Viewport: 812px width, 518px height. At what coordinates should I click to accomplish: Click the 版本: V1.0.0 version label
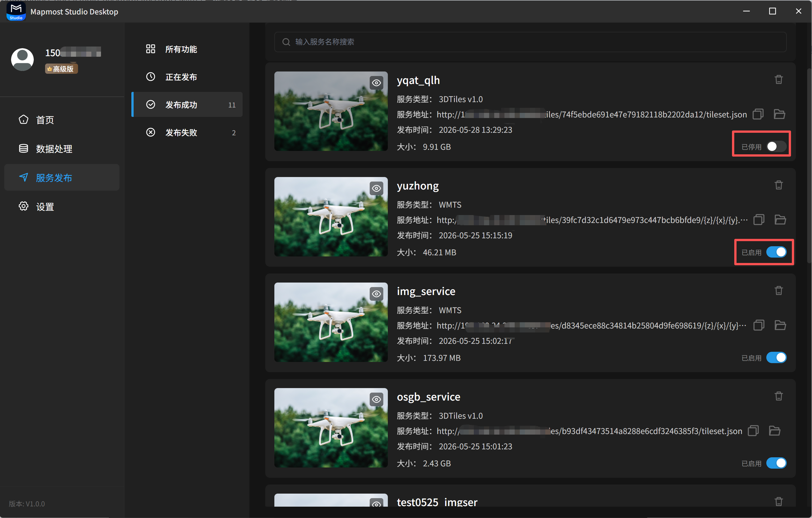click(x=27, y=504)
